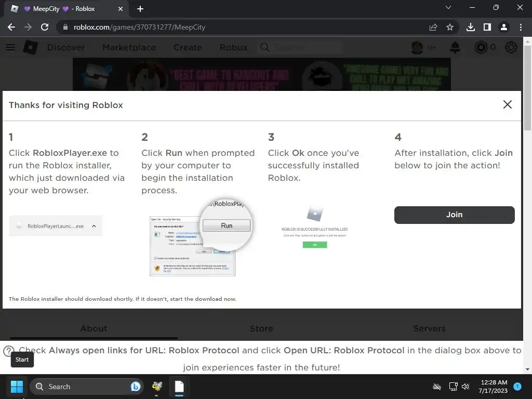
Task: Open the Roblox settings gear
Action: pos(511,47)
